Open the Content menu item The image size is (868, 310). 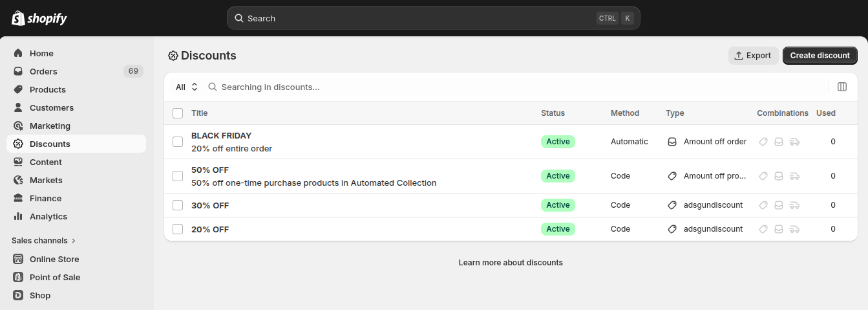click(x=45, y=162)
